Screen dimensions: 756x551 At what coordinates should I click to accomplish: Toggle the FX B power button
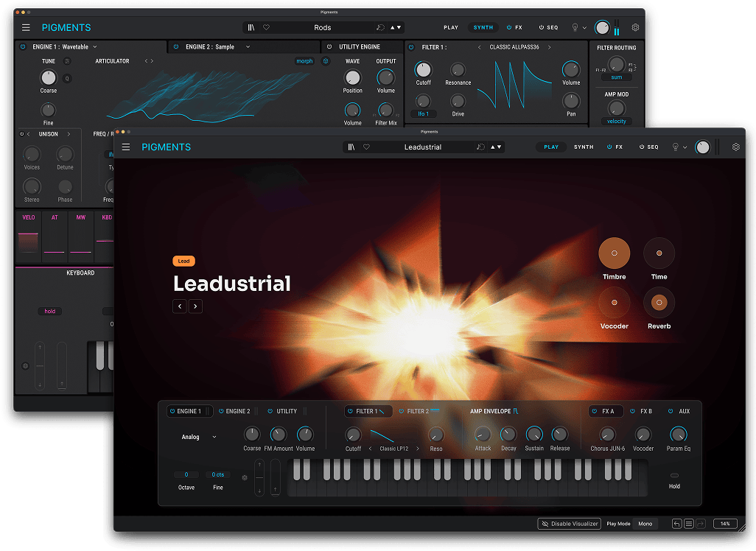tap(633, 412)
